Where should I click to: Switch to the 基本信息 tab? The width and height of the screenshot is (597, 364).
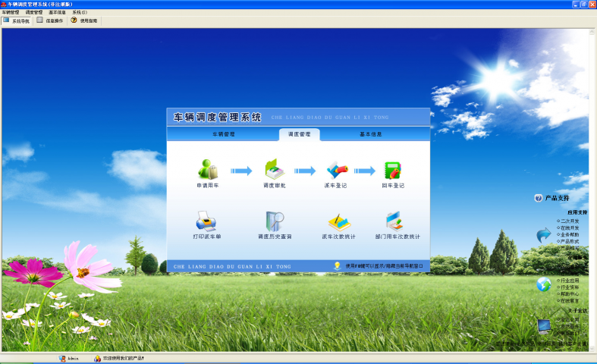coord(370,134)
